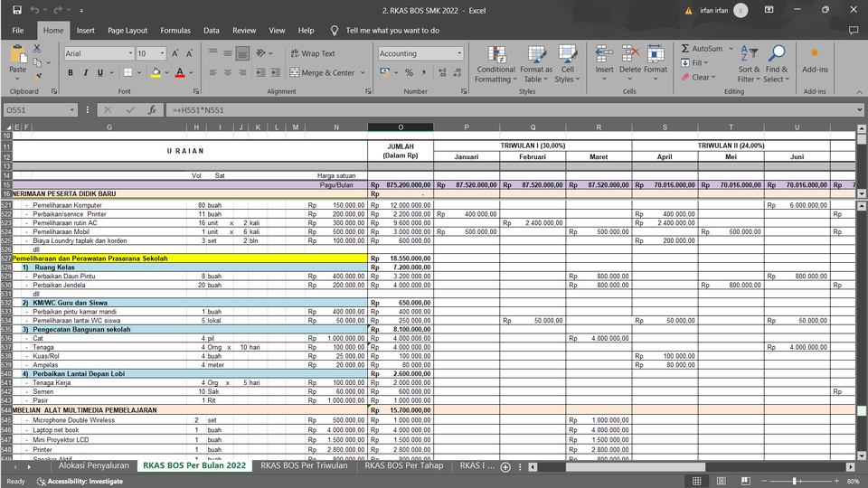Image resolution: width=868 pixels, height=488 pixels.
Task: Open the Accounting number format dropdown
Action: (x=459, y=53)
